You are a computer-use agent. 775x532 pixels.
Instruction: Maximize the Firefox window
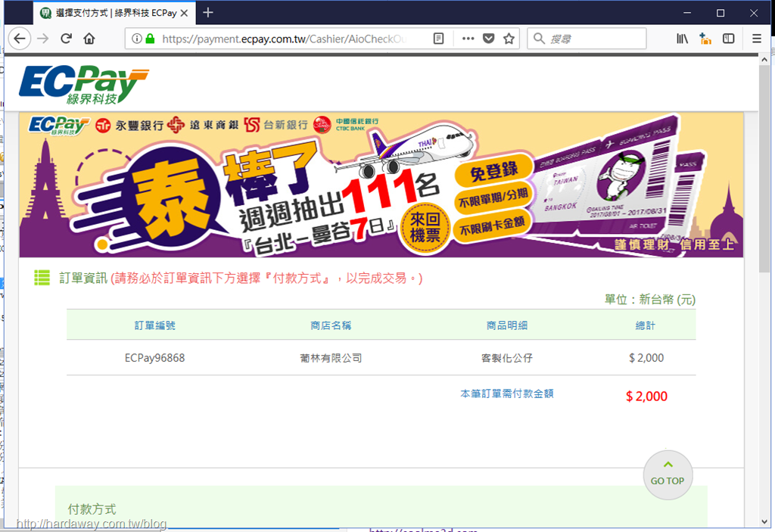(x=721, y=13)
